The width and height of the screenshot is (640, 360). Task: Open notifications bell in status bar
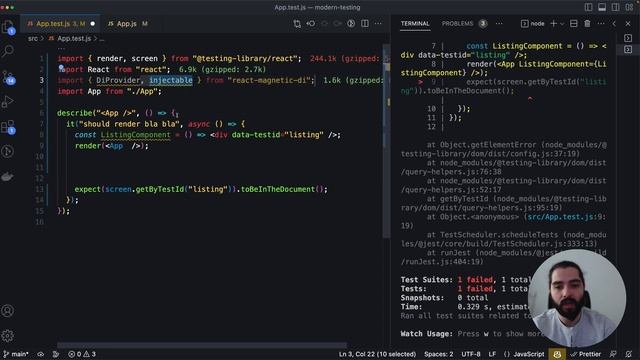click(628, 354)
